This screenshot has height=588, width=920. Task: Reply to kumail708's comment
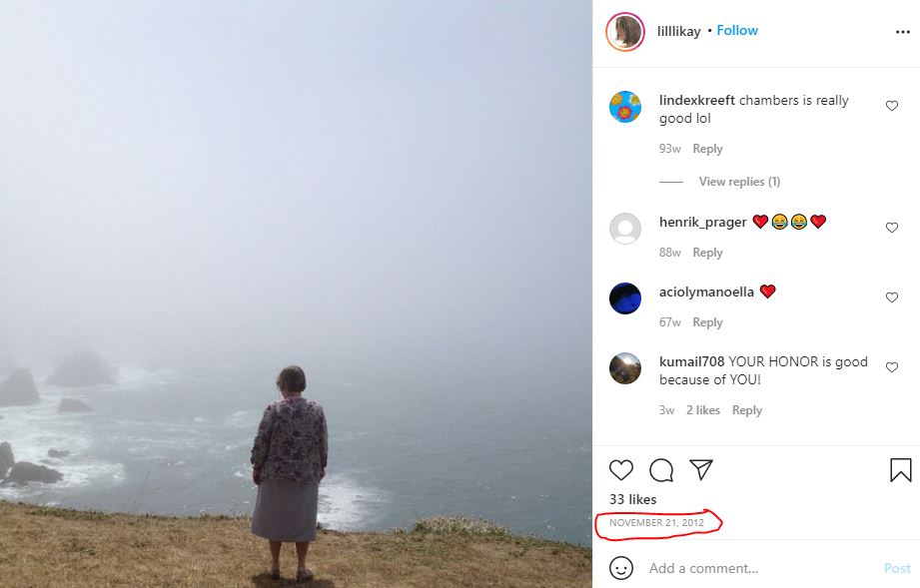click(x=747, y=410)
